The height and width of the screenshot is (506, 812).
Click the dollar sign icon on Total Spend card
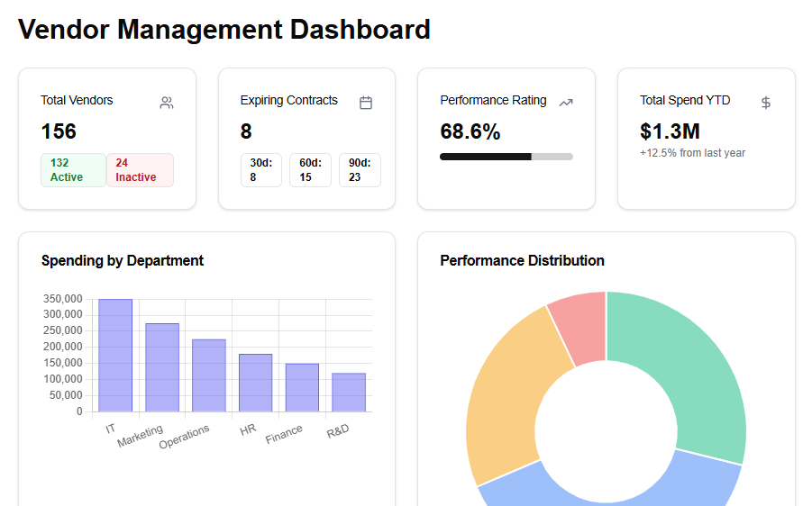coord(765,103)
